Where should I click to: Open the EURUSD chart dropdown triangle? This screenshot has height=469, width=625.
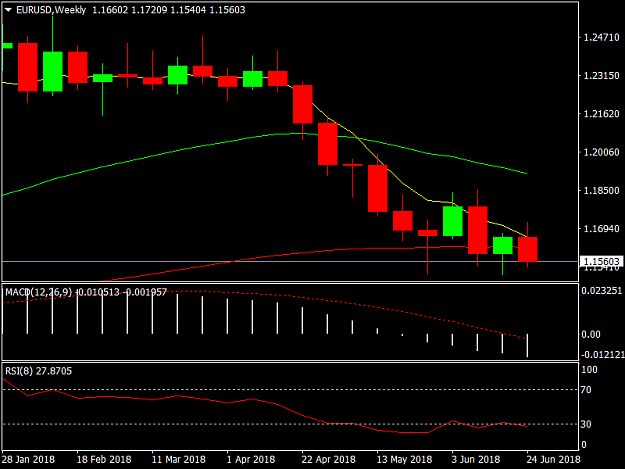point(8,10)
